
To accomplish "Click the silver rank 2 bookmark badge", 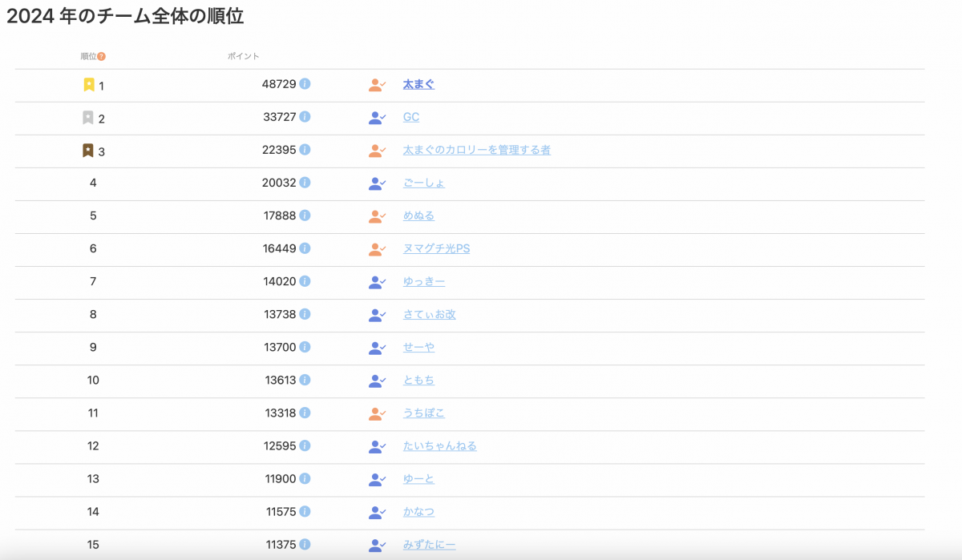I will 88,118.
